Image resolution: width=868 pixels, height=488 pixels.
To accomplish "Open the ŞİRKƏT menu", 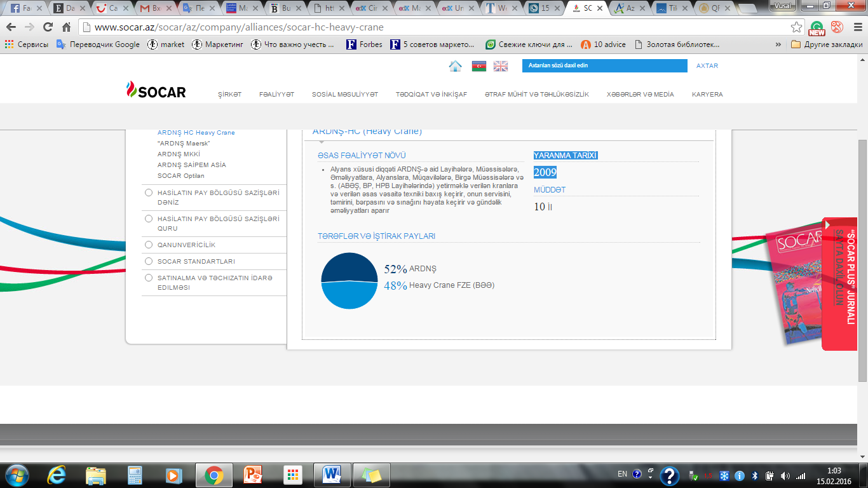I will coord(229,94).
